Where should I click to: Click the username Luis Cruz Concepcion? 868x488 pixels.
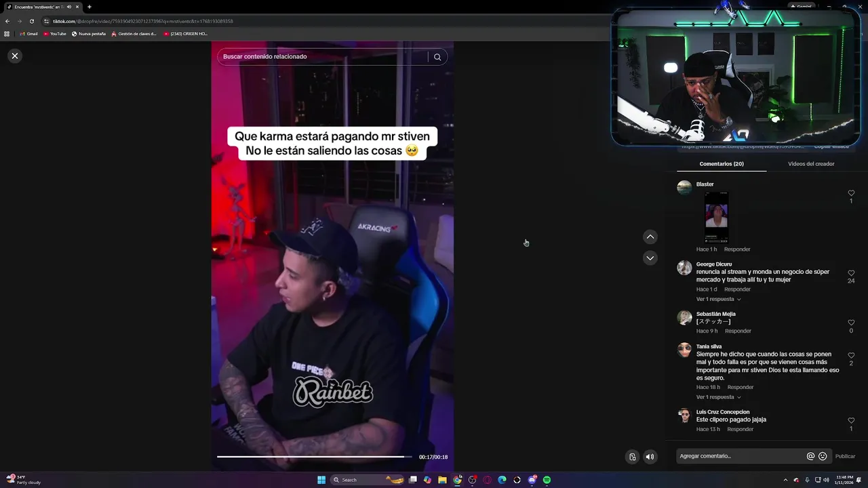pos(723,412)
